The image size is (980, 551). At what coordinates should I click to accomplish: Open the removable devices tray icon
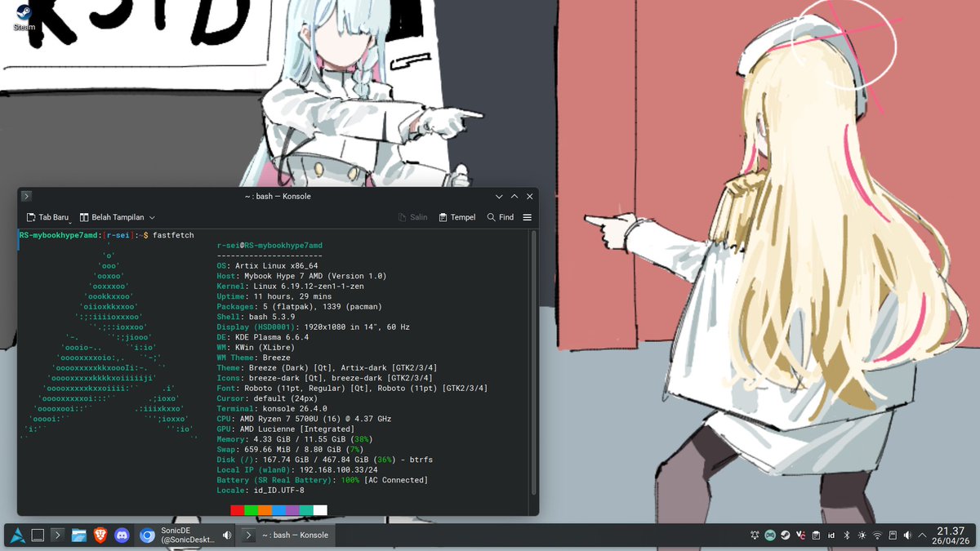pos(892,535)
